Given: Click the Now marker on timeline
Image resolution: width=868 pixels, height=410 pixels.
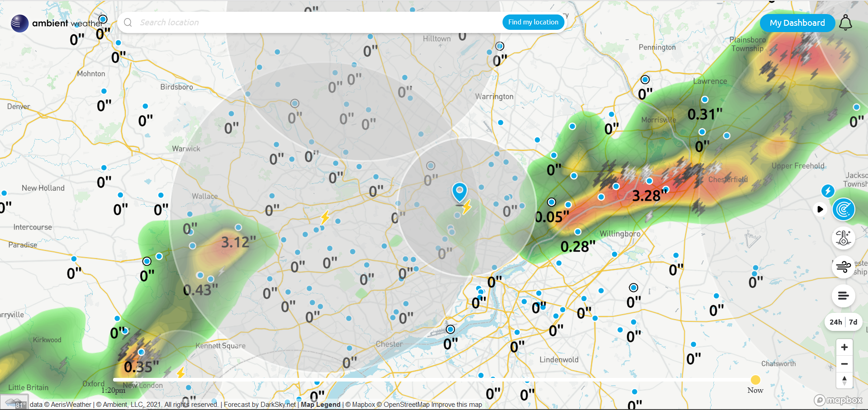Looking at the screenshot, I should pos(755,380).
